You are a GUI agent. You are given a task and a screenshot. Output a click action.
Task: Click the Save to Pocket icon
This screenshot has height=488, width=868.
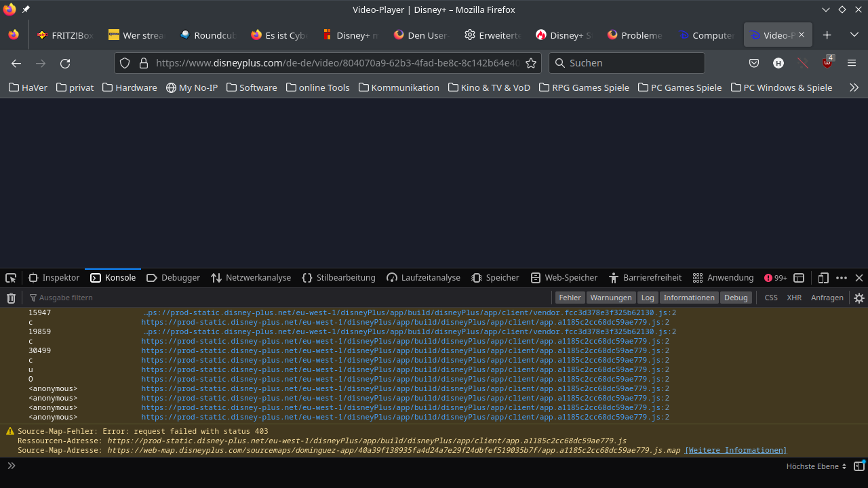pos(753,63)
